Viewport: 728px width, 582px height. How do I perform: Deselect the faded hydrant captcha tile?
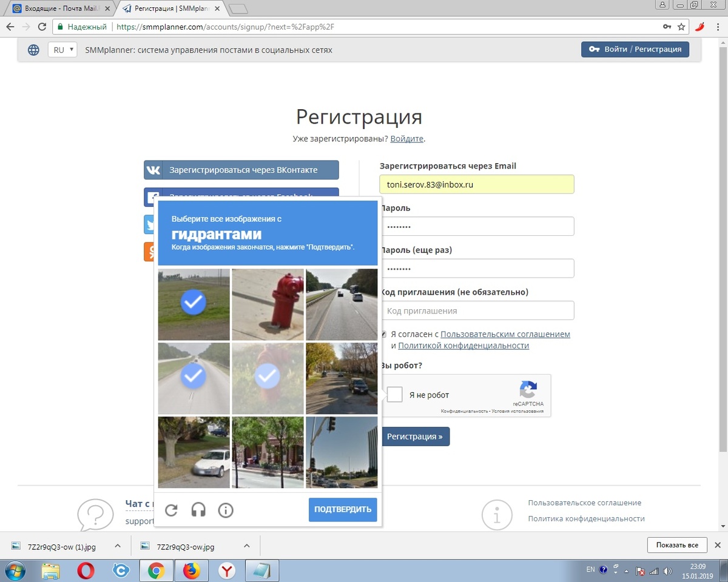point(268,378)
